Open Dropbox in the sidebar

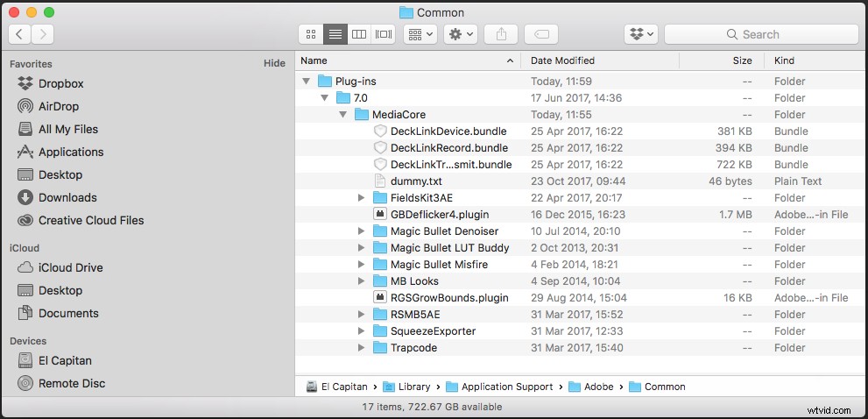61,83
